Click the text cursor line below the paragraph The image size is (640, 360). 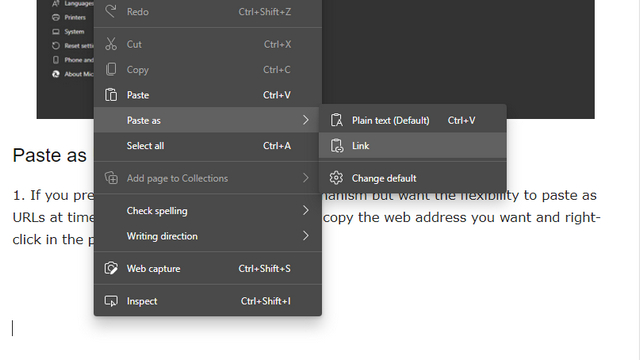(x=13, y=328)
